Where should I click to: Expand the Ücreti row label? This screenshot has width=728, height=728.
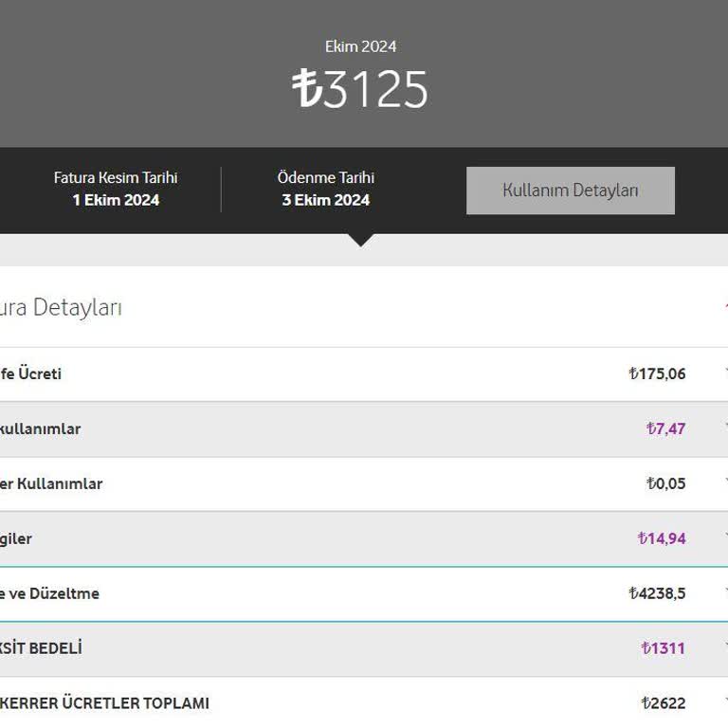click(30, 373)
